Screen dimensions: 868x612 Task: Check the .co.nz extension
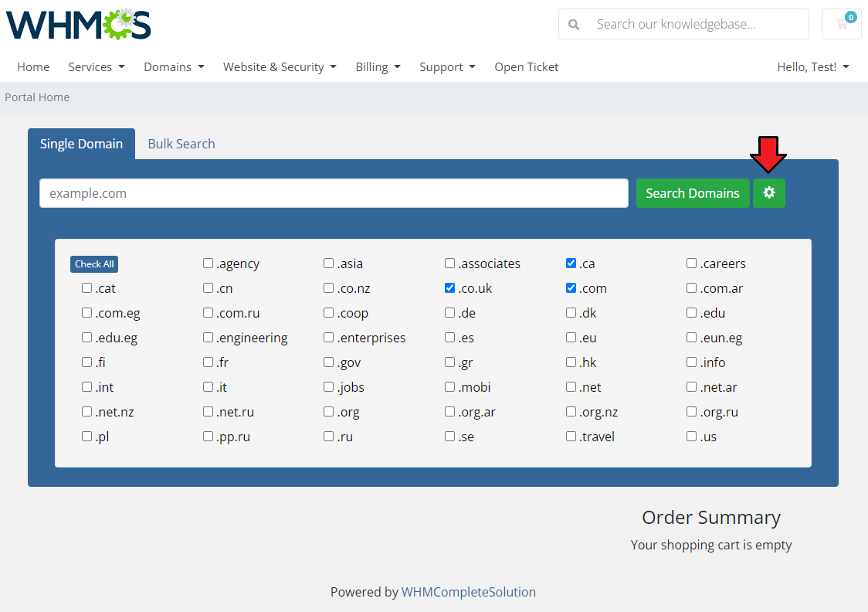[328, 288]
